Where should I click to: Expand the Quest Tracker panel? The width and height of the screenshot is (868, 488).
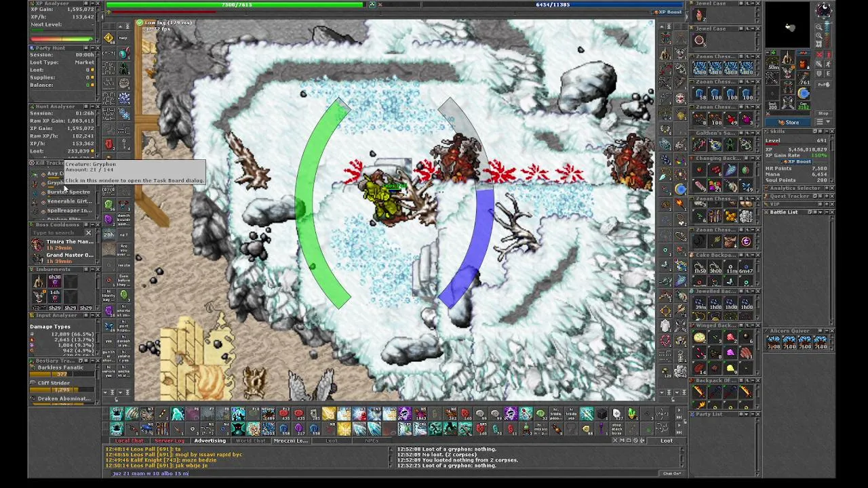pyautogui.click(x=827, y=196)
